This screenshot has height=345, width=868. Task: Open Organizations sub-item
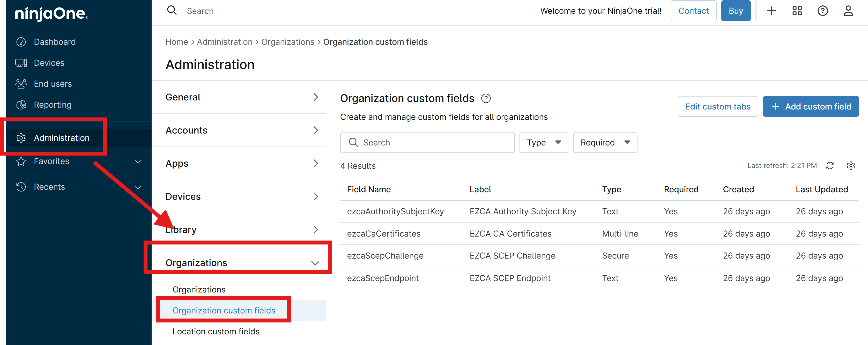coord(199,289)
